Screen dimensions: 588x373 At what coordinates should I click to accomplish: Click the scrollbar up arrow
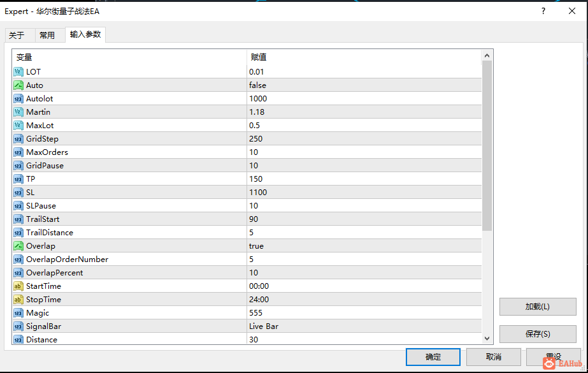(487, 55)
